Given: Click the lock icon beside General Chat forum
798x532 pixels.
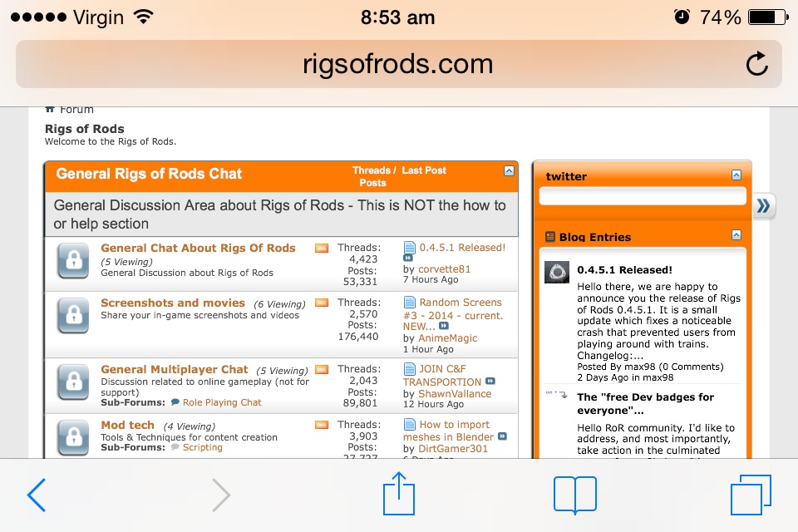Looking at the screenshot, I should pyautogui.click(x=73, y=261).
